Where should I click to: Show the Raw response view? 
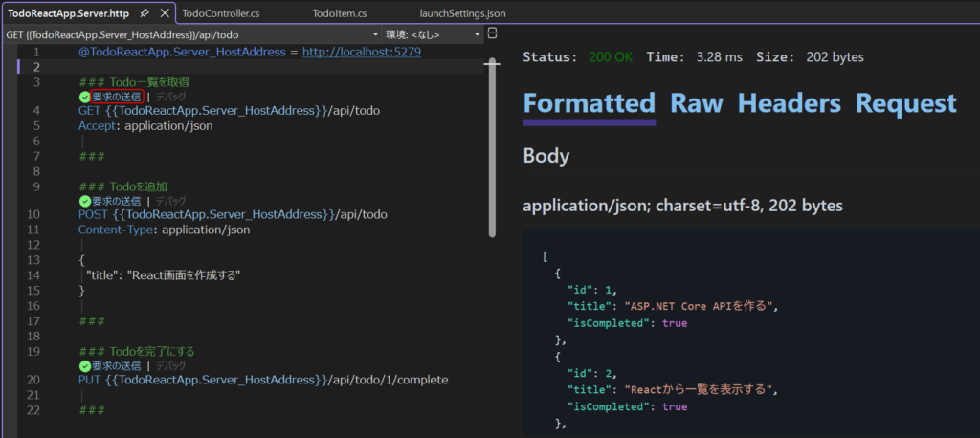tap(696, 103)
